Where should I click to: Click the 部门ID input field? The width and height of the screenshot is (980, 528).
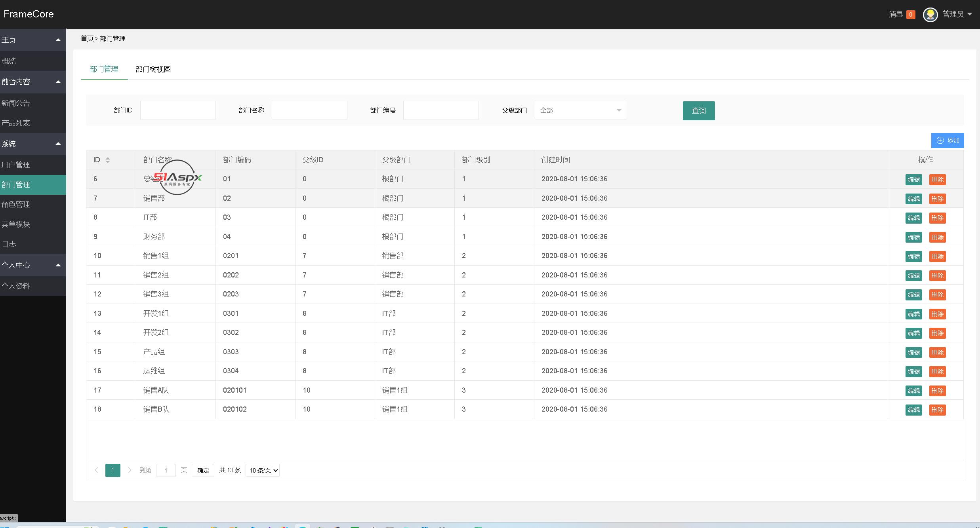coord(178,110)
